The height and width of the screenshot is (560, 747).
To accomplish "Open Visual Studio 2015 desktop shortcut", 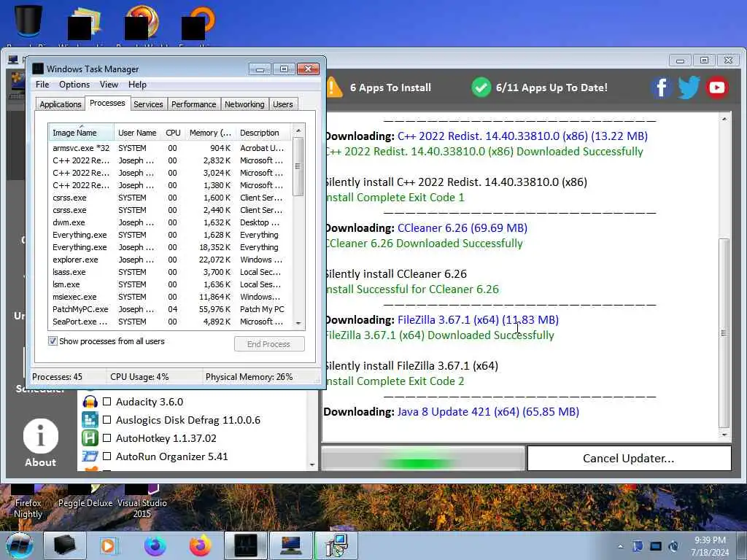I will click(x=142, y=502).
